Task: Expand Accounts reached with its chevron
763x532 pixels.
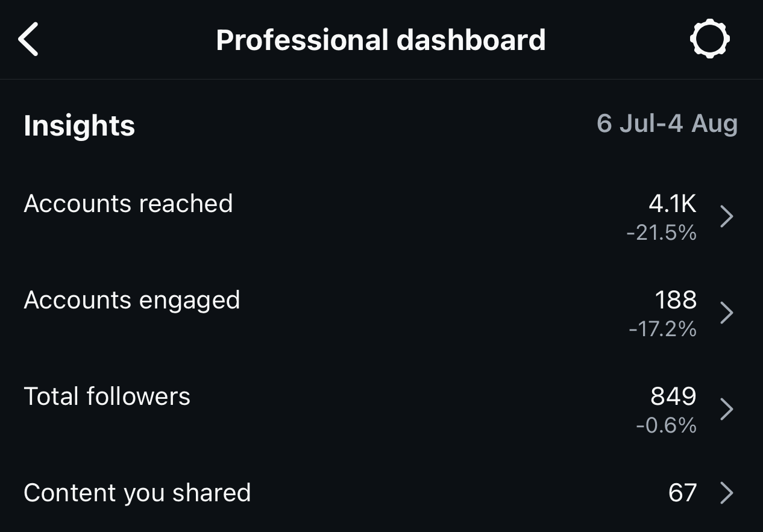Action: pyautogui.click(x=727, y=216)
